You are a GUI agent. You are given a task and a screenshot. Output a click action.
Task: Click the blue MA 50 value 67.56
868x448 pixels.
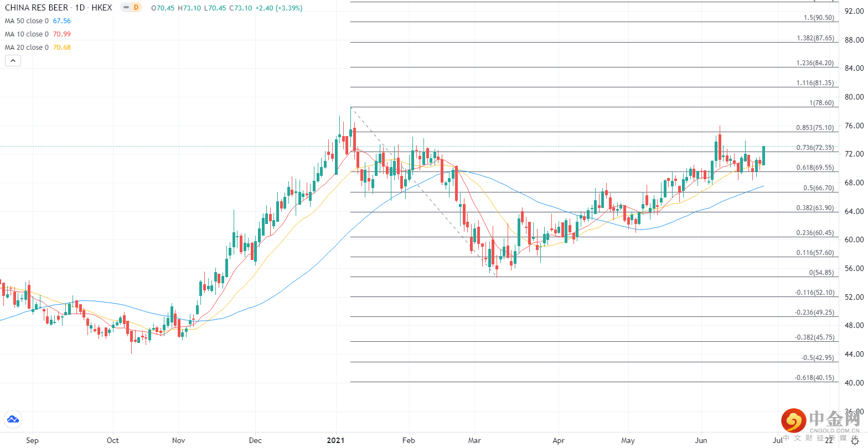point(62,21)
